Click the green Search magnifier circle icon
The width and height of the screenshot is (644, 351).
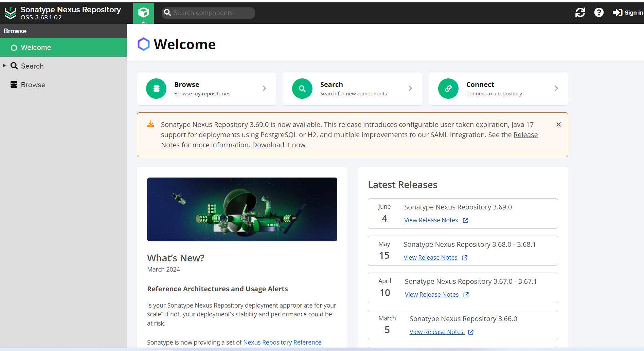pos(302,89)
